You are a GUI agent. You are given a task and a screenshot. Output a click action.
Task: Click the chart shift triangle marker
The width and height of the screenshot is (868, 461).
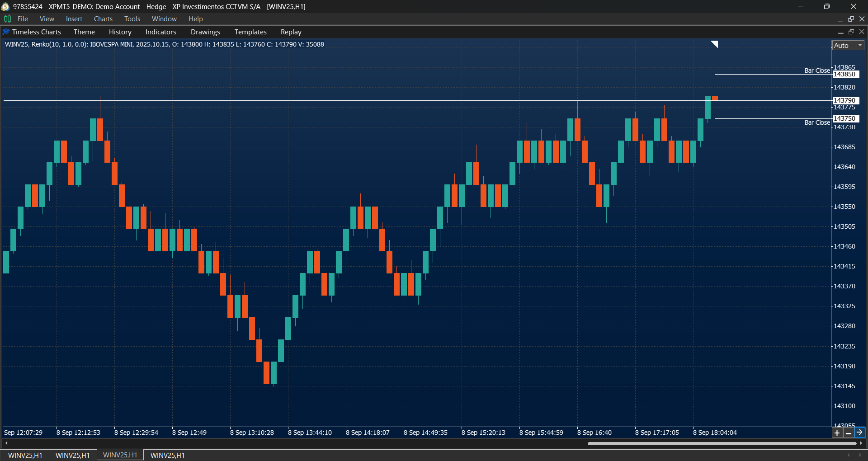click(x=714, y=44)
